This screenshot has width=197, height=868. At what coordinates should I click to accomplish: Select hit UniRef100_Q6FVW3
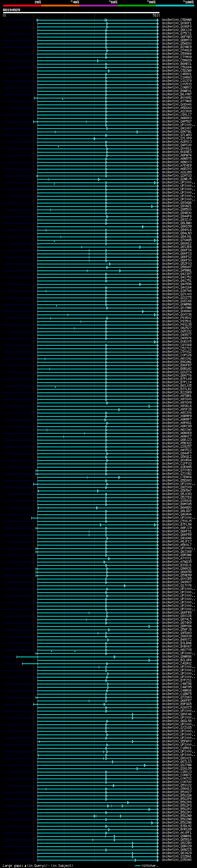(177, 37)
